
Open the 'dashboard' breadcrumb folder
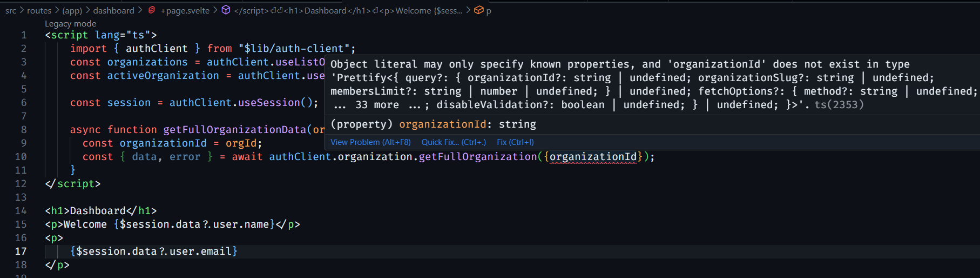113,10
